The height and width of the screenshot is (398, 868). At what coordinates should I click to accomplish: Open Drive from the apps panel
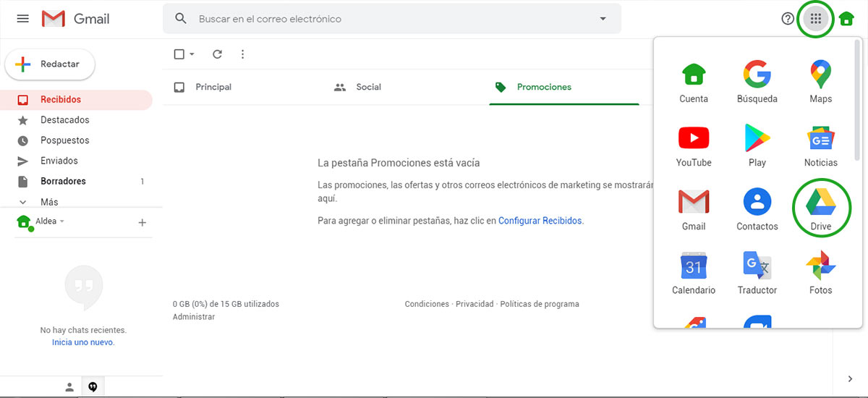(821, 208)
